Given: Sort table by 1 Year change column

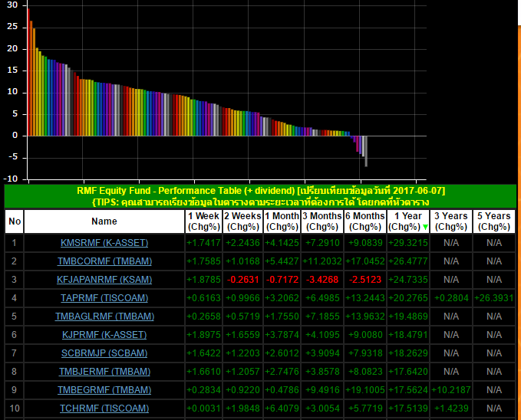Looking at the screenshot, I should tap(408, 221).
